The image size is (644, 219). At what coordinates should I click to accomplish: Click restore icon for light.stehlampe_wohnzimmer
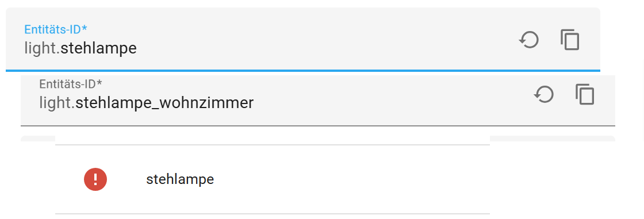click(544, 94)
